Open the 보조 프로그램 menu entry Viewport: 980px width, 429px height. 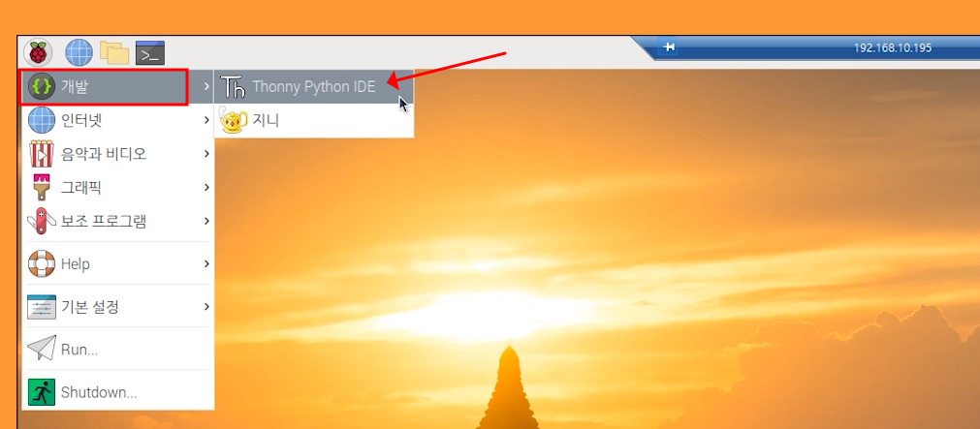(118, 221)
